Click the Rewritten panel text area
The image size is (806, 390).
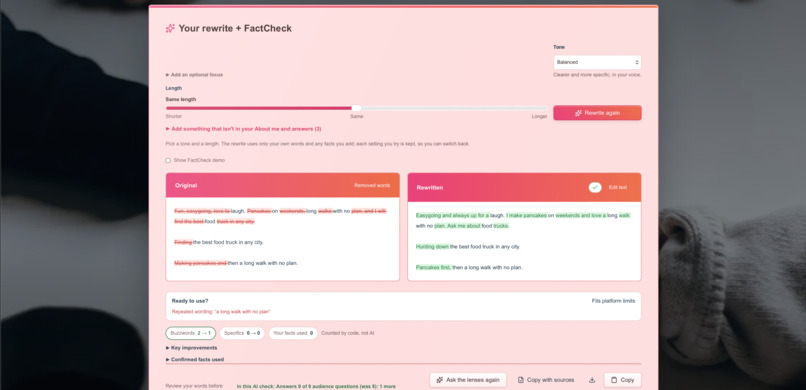(524, 242)
